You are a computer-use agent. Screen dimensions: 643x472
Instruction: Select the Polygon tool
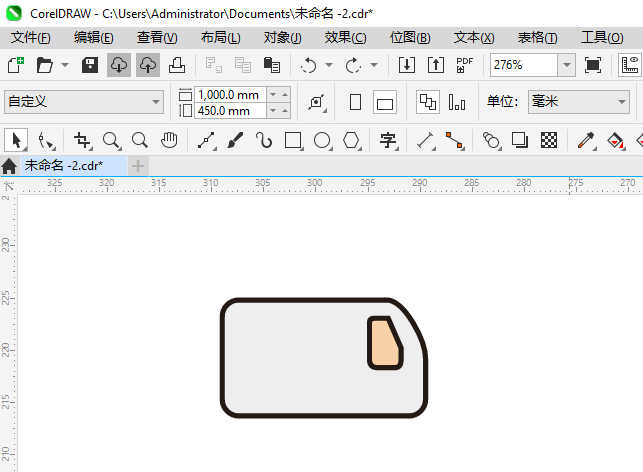pyautogui.click(x=351, y=140)
